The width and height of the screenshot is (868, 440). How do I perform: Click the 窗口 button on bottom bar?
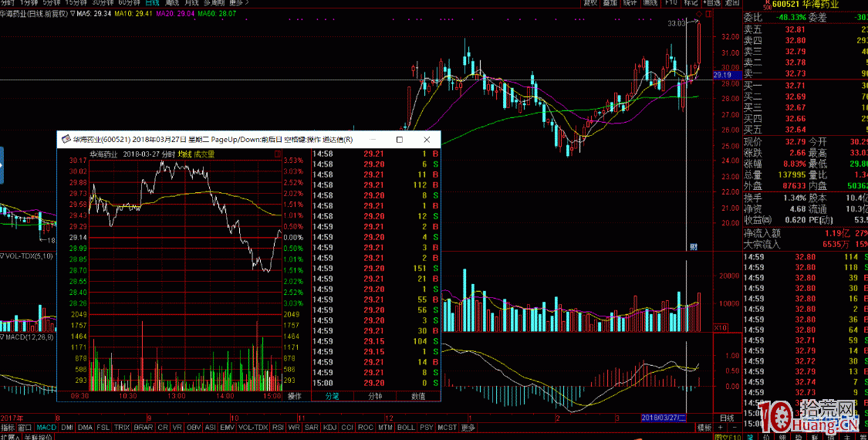tap(25, 427)
